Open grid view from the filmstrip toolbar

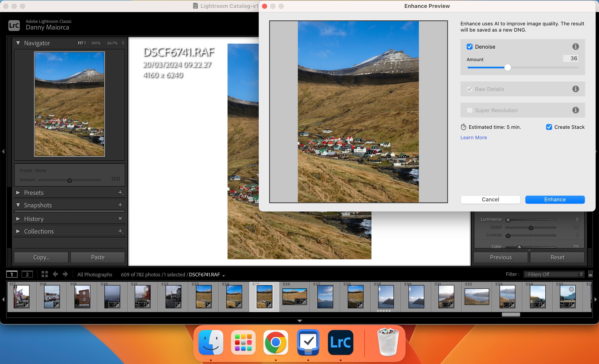tap(45, 274)
